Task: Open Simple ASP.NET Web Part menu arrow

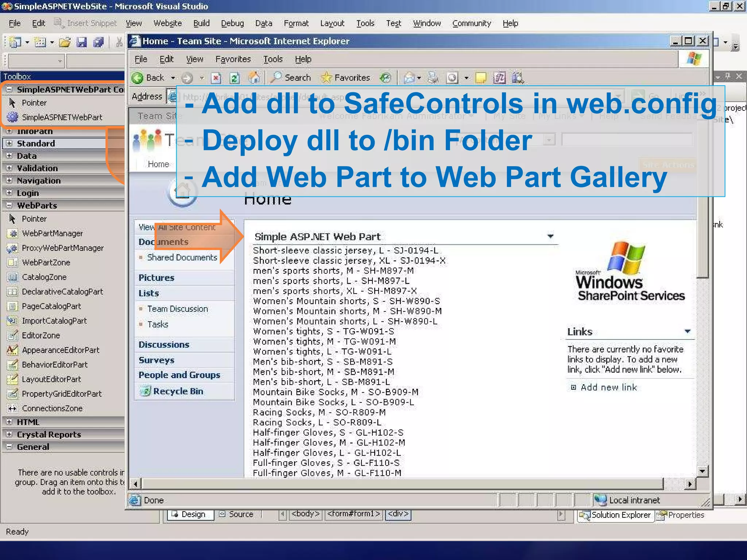Action: tap(550, 236)
